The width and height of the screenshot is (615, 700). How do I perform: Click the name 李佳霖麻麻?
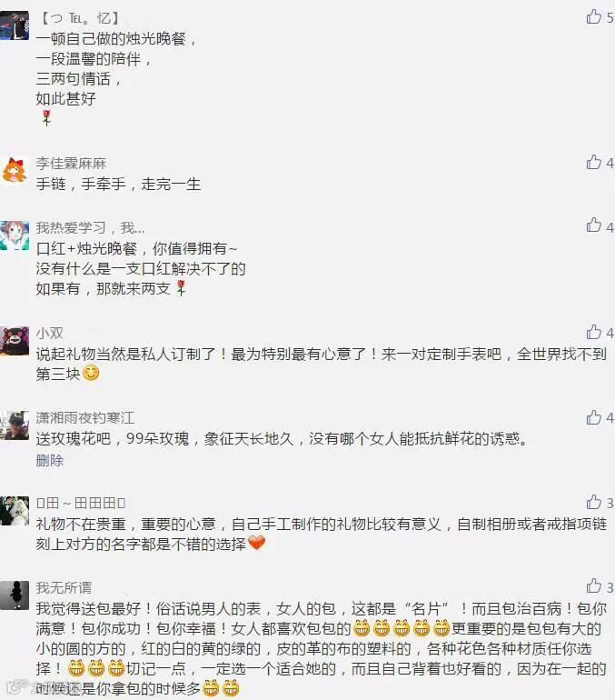click(72, 164)
